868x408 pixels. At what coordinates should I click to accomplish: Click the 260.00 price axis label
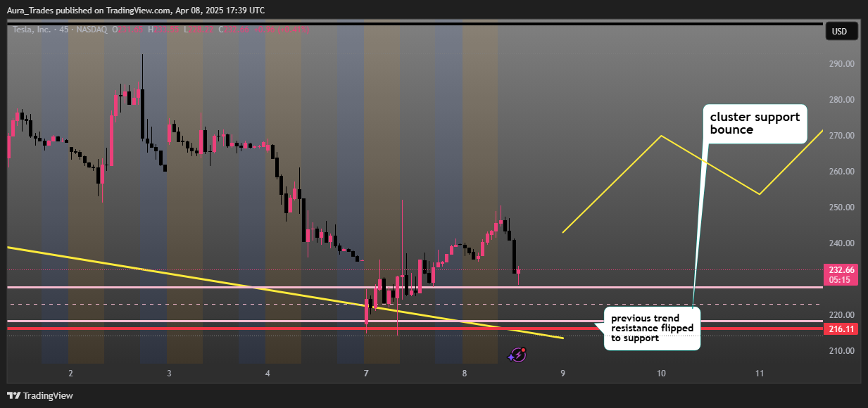(x=841, y=172)
